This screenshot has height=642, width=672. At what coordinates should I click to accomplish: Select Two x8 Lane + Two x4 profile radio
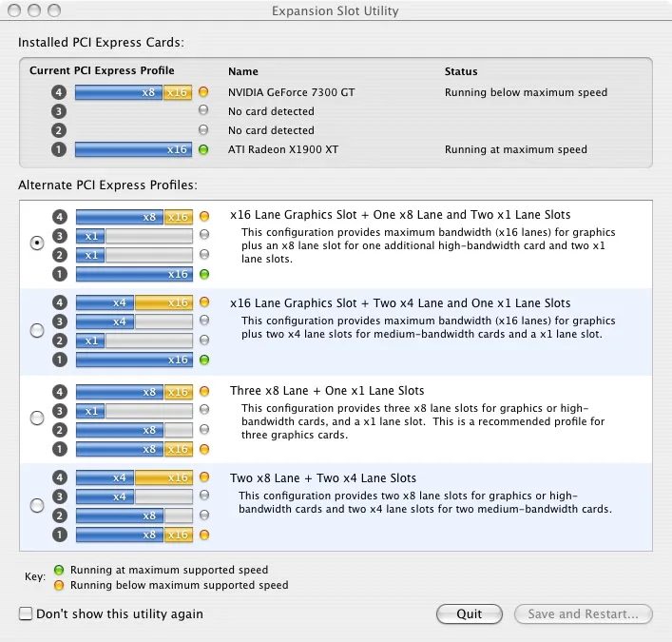[37, 505]
